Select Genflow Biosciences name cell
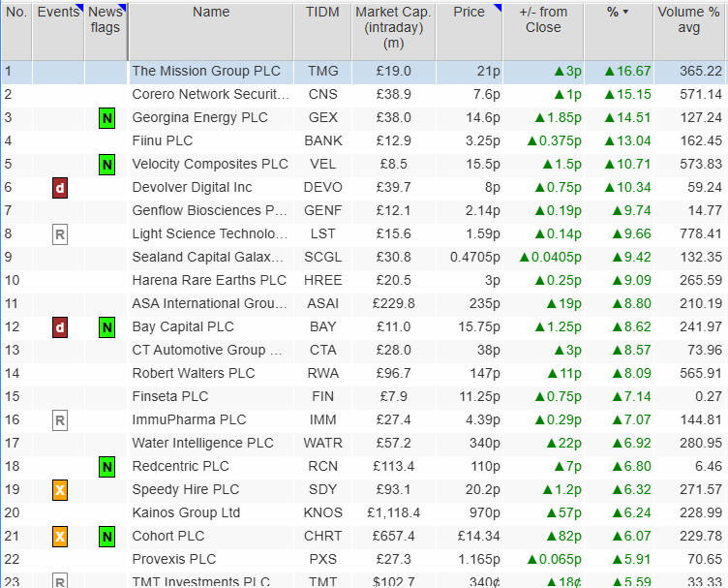Viewport: 728px width, 588px height. tap(211, 210)
